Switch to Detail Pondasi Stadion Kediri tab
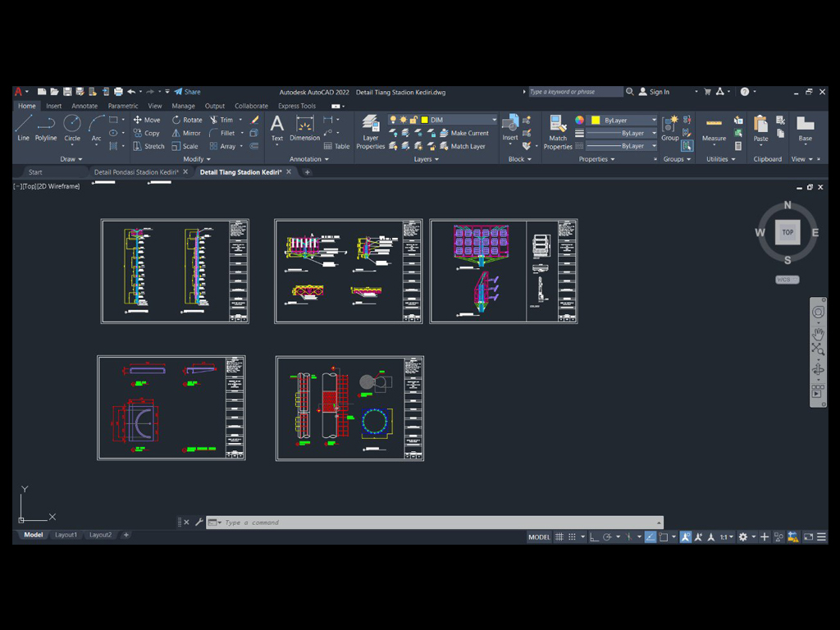This screenshot has width=840, height=630. click(136, 172)
